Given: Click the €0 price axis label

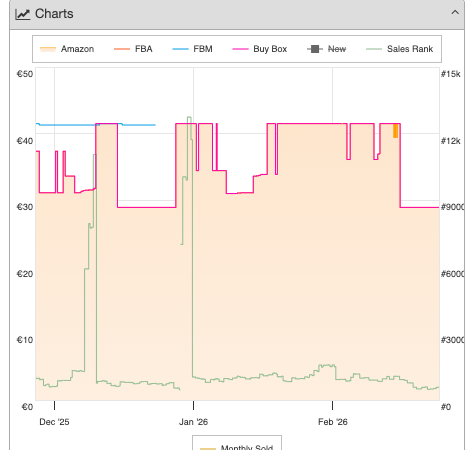Looking at the screenshot, I should 27,407.
